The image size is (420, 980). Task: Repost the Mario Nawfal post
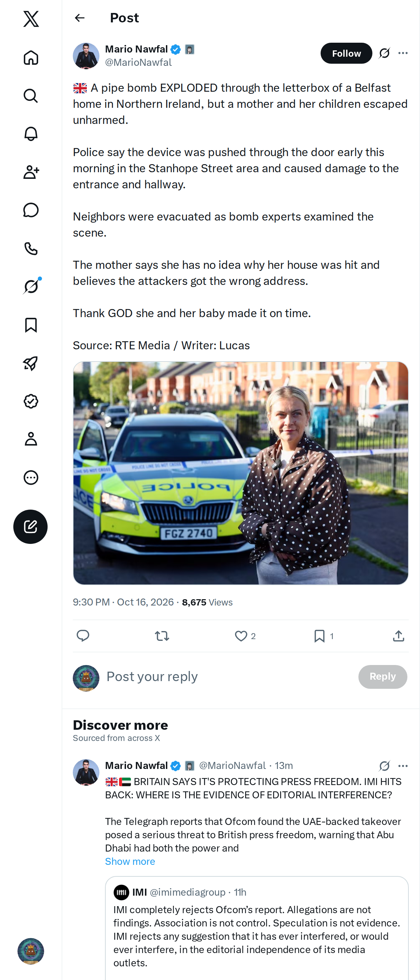pos(162,636)
